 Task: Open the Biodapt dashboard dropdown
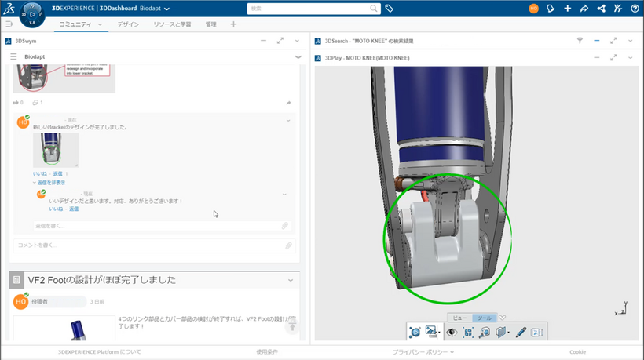coord(166,8)
